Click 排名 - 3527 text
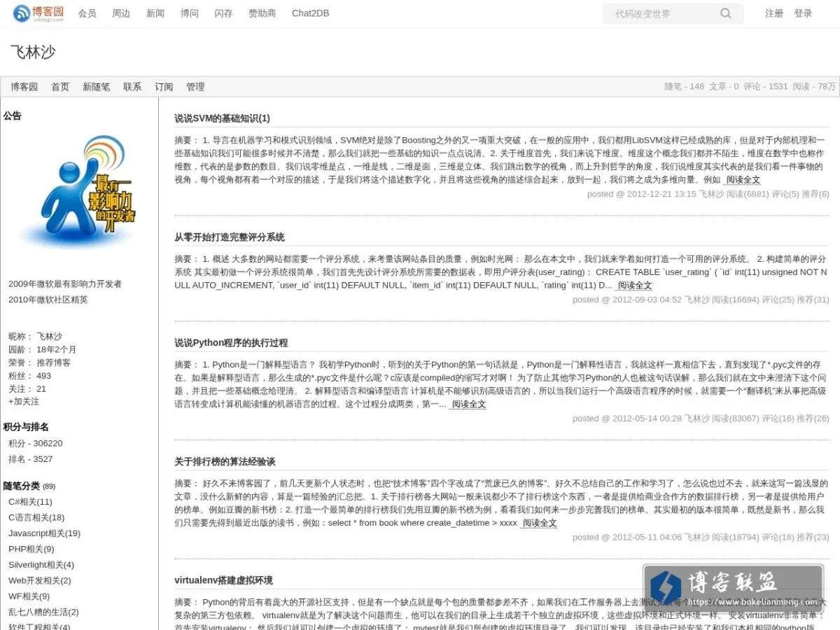Viewport: 840px width, 630px height. coord(30,459)
